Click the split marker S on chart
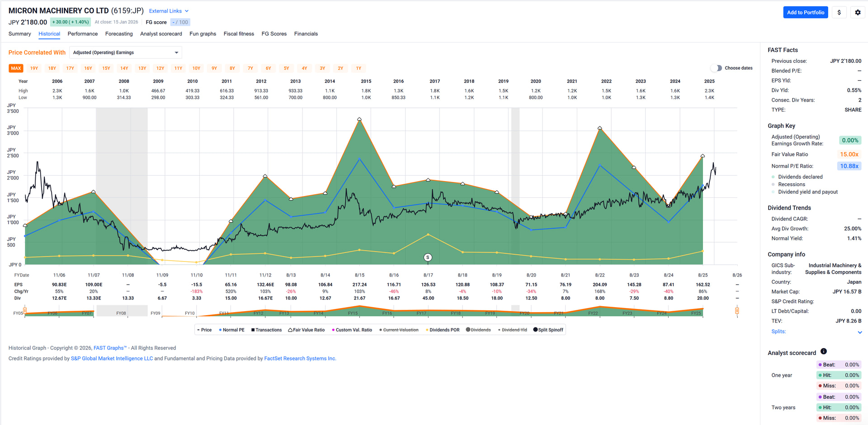Image resolution: width=868 pixels, height=425 pixels. point(428,257)
